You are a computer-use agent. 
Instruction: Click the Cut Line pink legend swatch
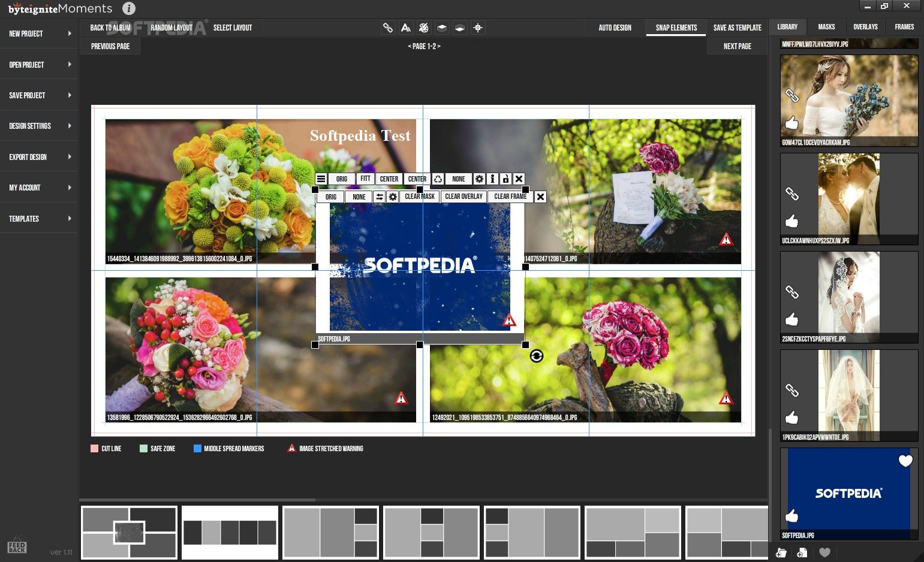[94, 448]
